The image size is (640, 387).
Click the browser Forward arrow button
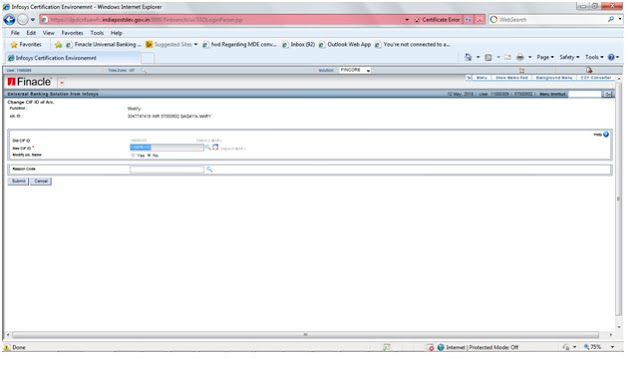pyautogui.click(x=23, y=19)
